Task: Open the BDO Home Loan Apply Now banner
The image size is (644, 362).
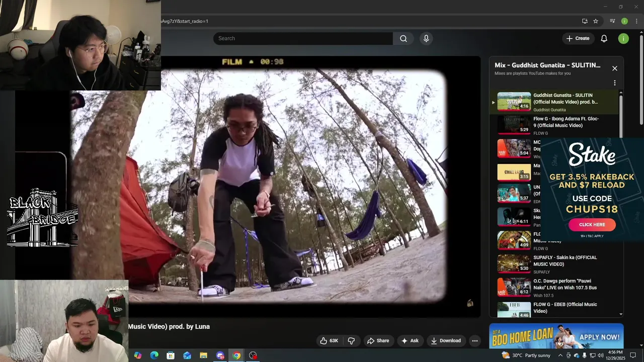Action: pos(556,336)
